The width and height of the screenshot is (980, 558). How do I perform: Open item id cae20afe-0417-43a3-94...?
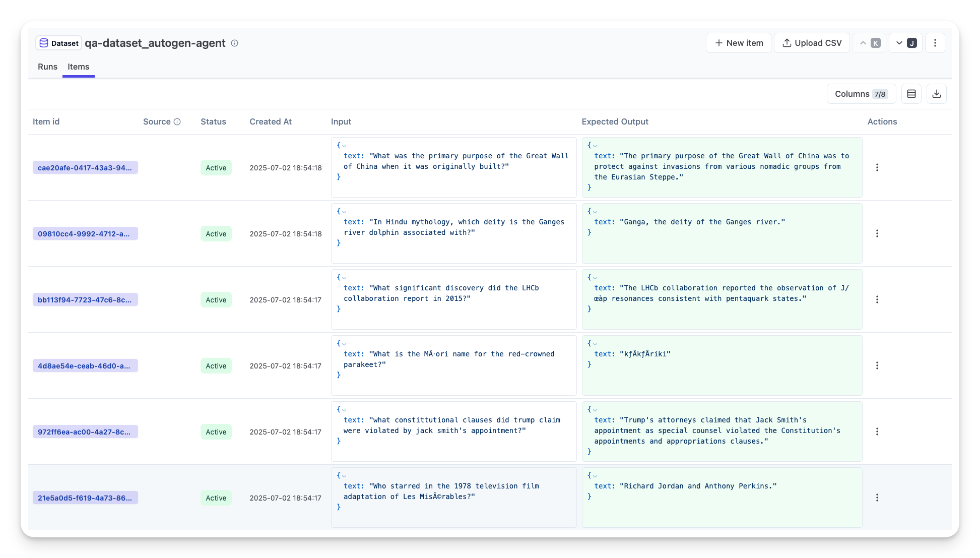(85, 168)
